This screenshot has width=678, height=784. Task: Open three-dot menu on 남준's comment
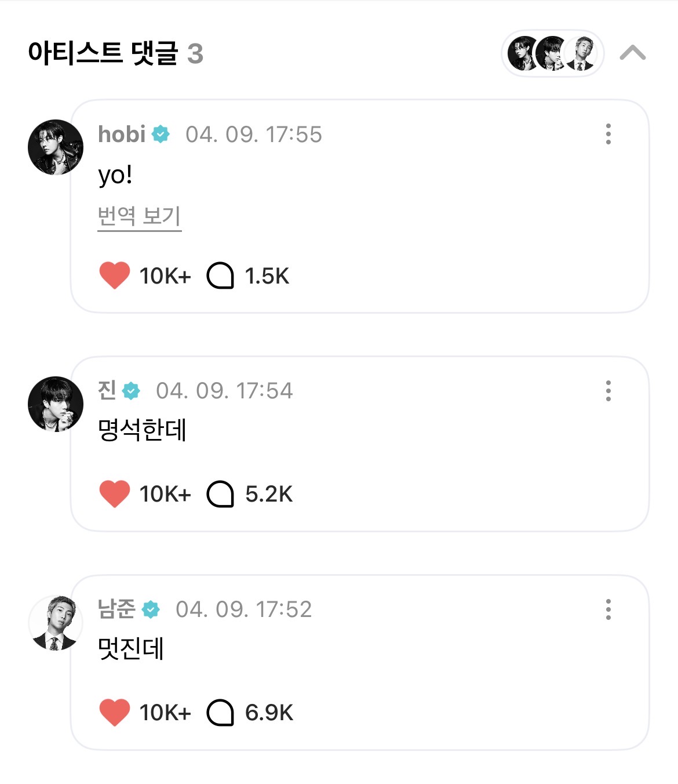pos(608,609)
